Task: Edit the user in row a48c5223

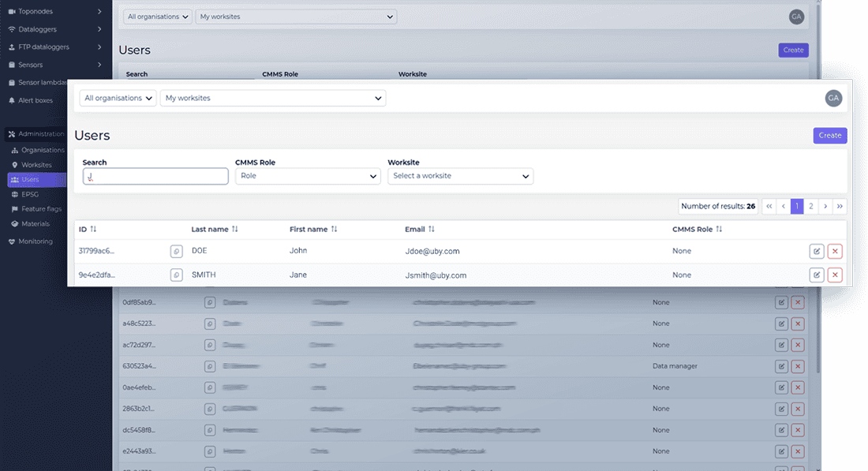Action: pyautogui.click(x=781, y=323)
